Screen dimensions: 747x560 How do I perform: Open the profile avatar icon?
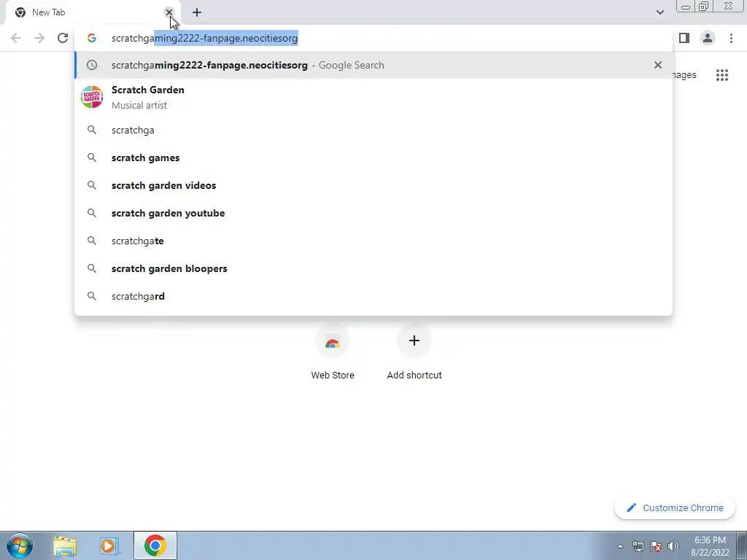click(708, 38)
